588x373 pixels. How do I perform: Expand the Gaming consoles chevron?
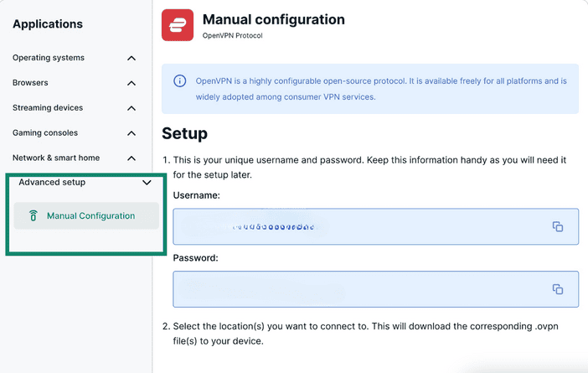[x=132, y=133]
